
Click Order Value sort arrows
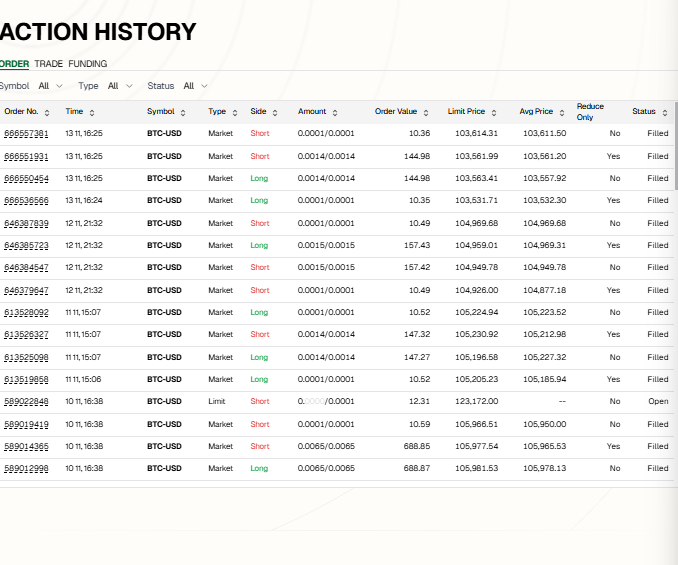click(x=425, y=112)
